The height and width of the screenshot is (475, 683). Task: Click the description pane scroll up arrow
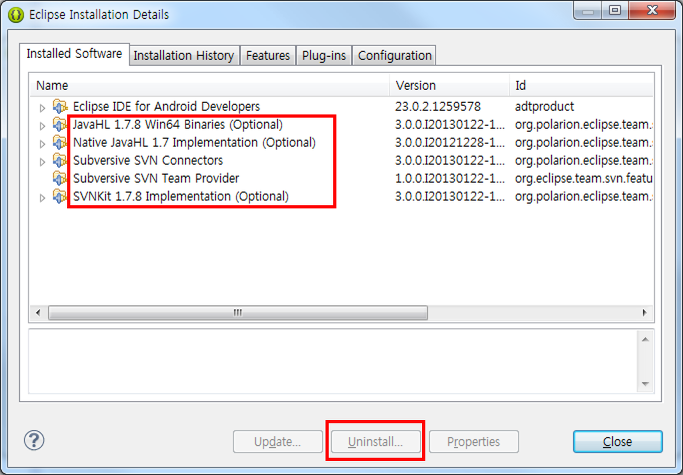click(x=646, y=339)
